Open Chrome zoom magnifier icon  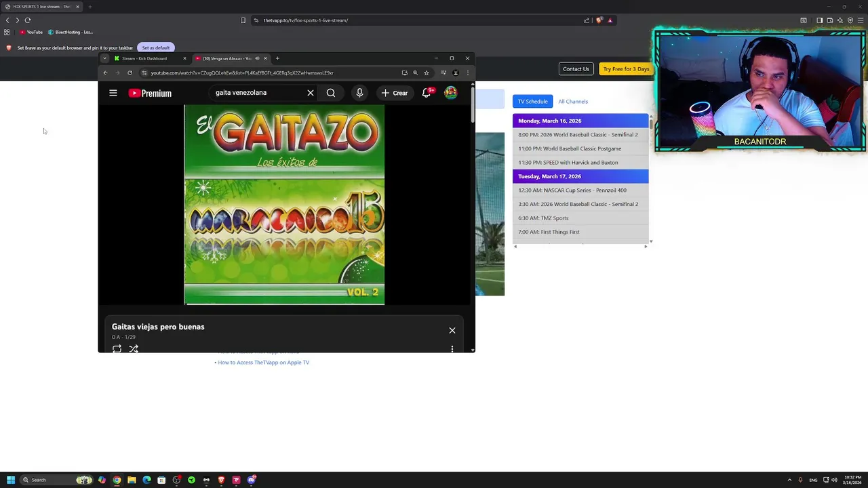[415, 73]
